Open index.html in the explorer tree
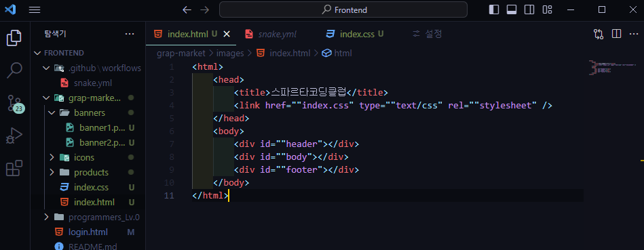This screenshot has width=644, height=250. tap(94, 202)
